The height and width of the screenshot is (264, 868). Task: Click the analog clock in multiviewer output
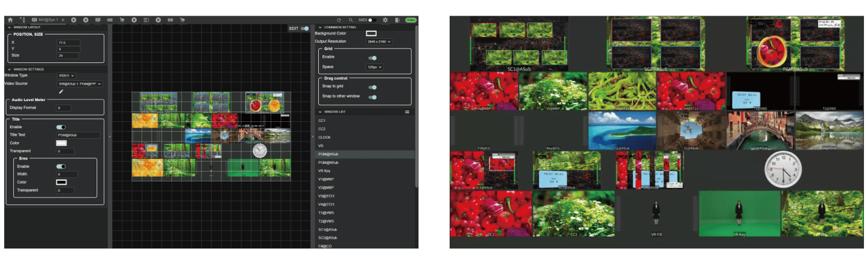pos(783,170)
